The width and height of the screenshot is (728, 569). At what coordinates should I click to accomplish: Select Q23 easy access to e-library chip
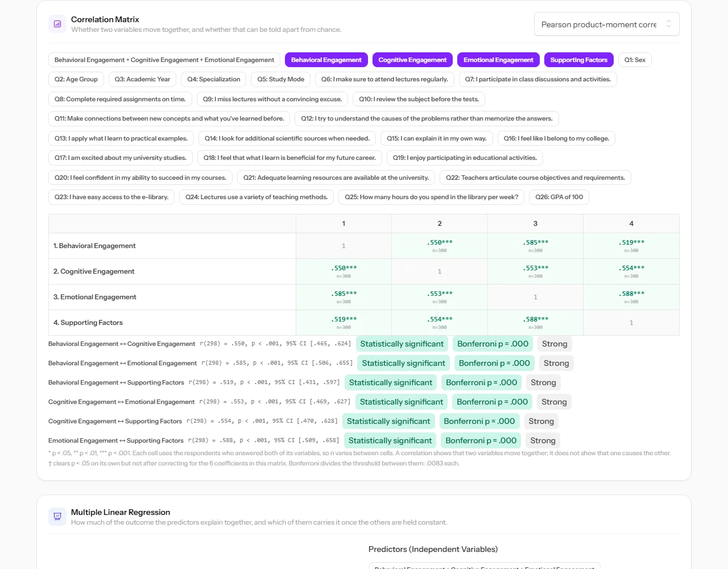coord(111,197)
